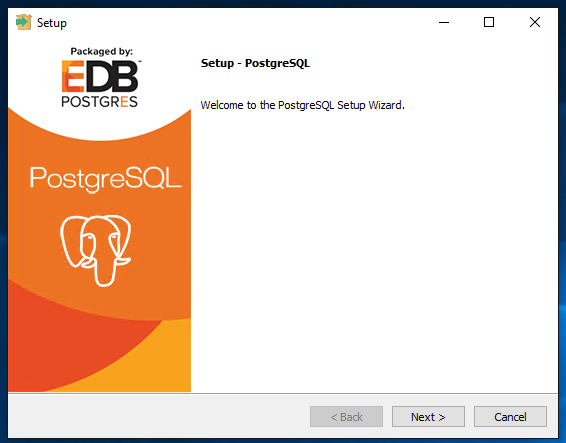Image resolution: width=566 pixels, height=443 pixels.
Task: Click the welcome message text
Action: click(302, 105)
